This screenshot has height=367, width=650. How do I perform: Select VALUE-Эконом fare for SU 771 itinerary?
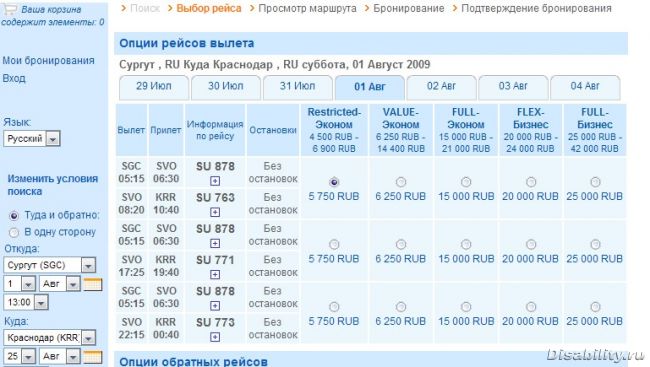click(x=400, y=244)
